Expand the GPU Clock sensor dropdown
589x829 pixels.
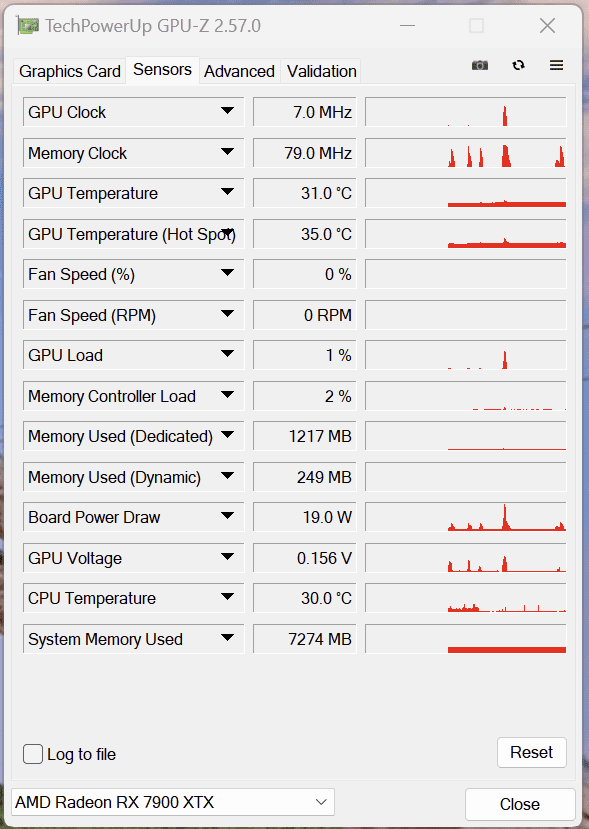(227, 111)
